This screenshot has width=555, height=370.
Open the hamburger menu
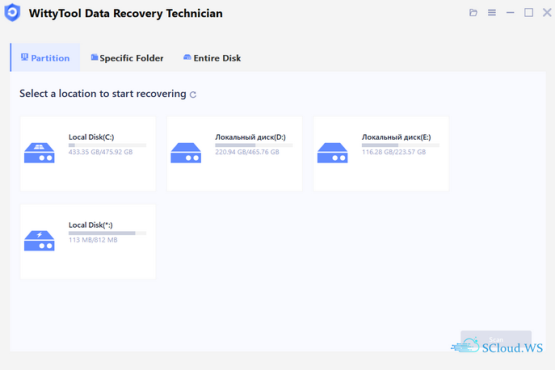point(492,13)
